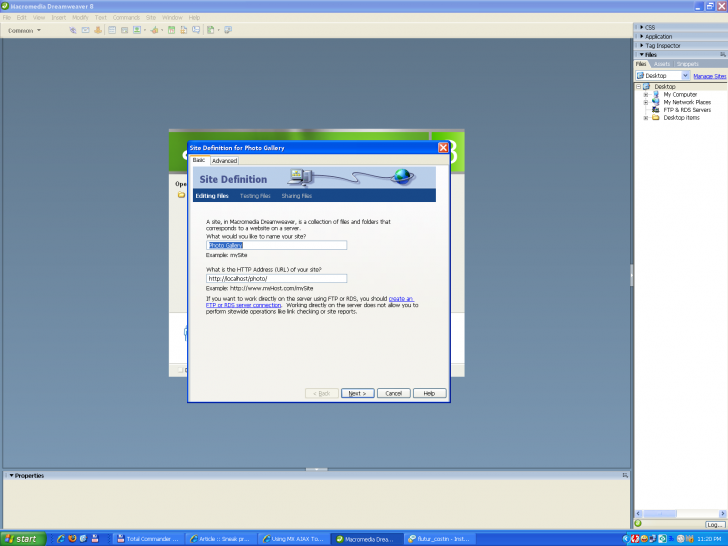Click the Insert Table icon
728x546 pixels.
(112, 30)
